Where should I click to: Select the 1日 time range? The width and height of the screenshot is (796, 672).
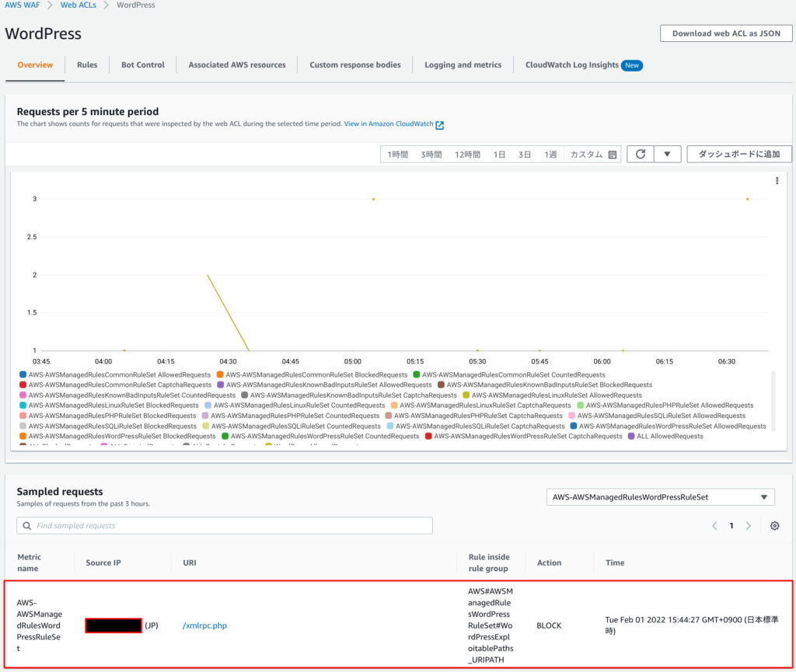(x=499, y=155)
